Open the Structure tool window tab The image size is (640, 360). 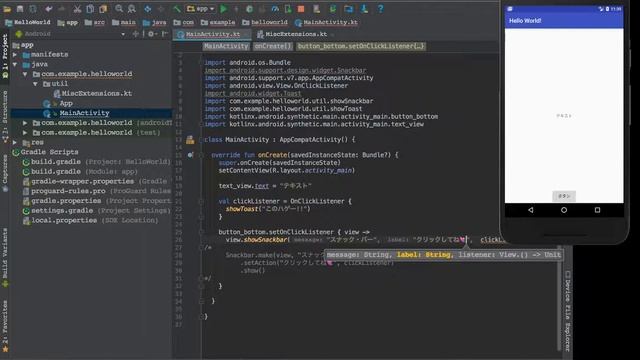(x=5, y=117)
